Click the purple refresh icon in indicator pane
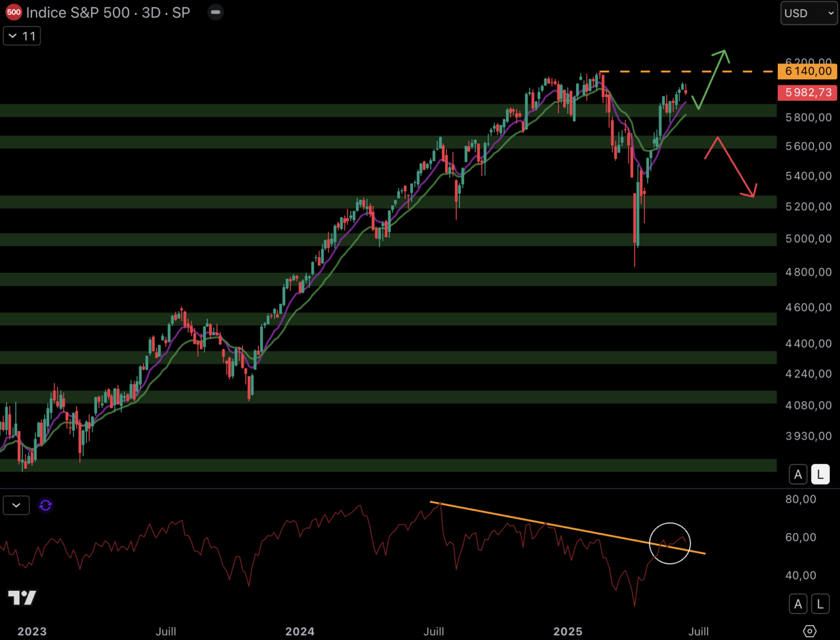 coord(46,505)
